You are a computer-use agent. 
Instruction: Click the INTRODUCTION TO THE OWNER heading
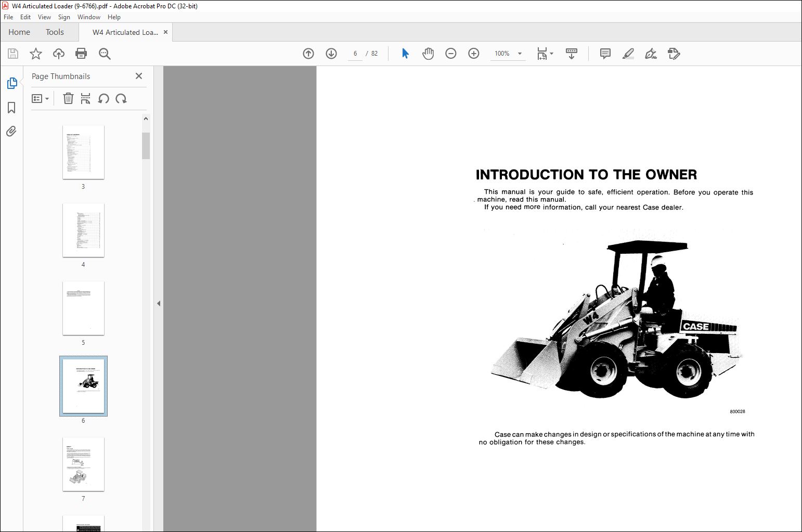(x=586, y=175)
